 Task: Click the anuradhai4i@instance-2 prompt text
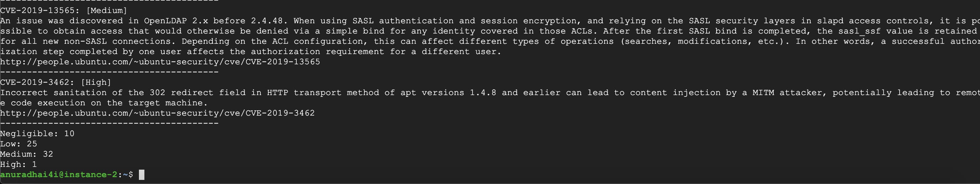tap(59, 174)
